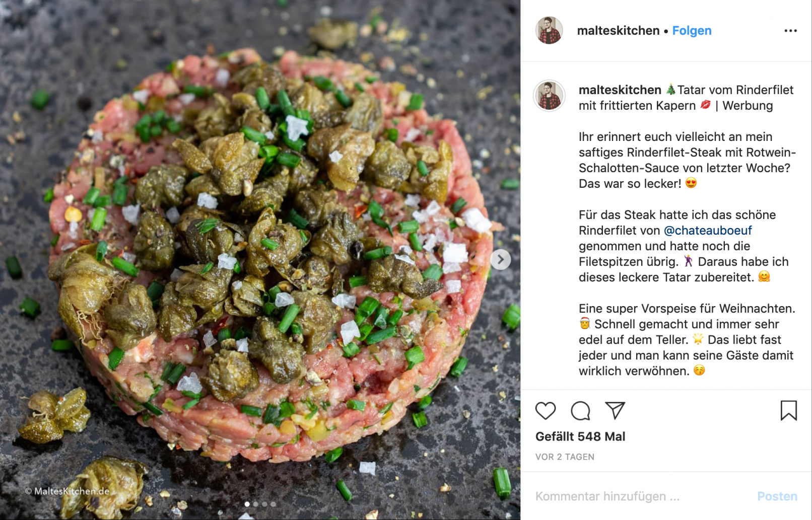Select the fourth carousel indicator dot
This screenshot has width=812, height=520.
pos(273,504)
